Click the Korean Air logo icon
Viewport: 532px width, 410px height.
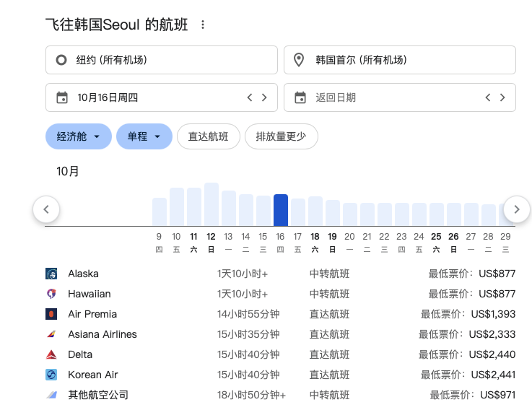click(x=51, y=375)
